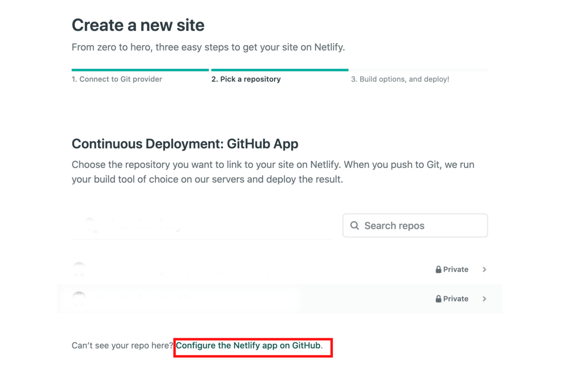
Task: Click the Private label on the second repository
Action: tap(456, 299)
